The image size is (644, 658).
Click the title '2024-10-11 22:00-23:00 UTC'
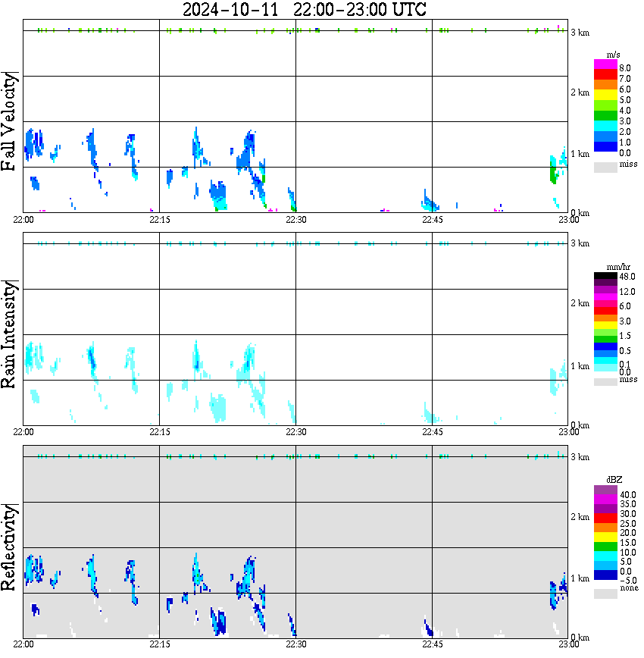click(x=304, y=9)
